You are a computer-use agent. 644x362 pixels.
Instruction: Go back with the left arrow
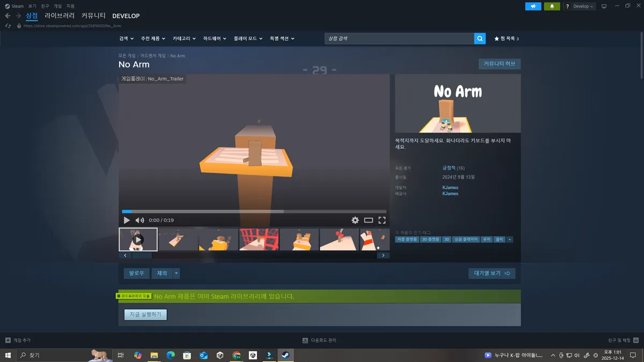[8, 16]
